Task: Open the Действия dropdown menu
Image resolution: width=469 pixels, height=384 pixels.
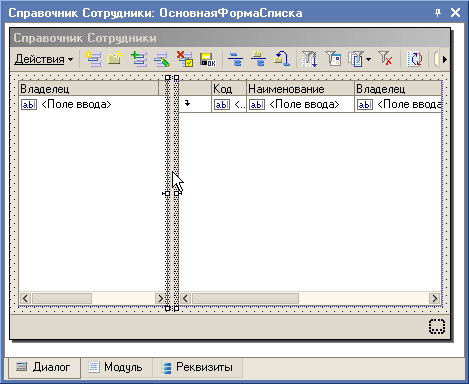Action: [44, 59]
